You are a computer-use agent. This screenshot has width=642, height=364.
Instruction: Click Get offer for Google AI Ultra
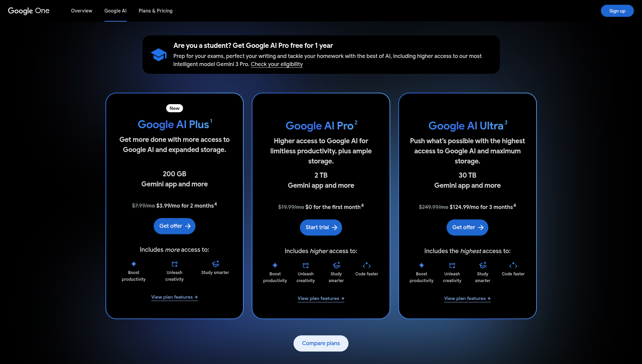pyautogui.click(x=467, y=227)
